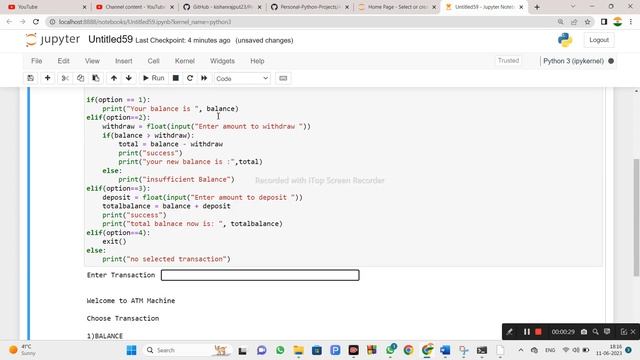Copy selected cells in the notebook toolbar
The image size is (640, 360).
tap(80, 78)
